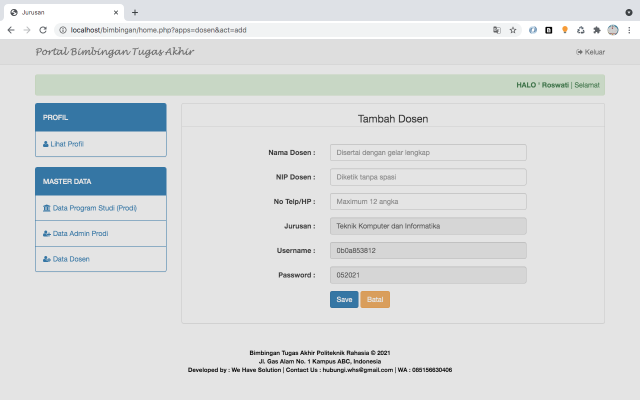640x400 pixels.
Task: Focus the Nama Dosen input field
Action: click(x=427, y=153)
